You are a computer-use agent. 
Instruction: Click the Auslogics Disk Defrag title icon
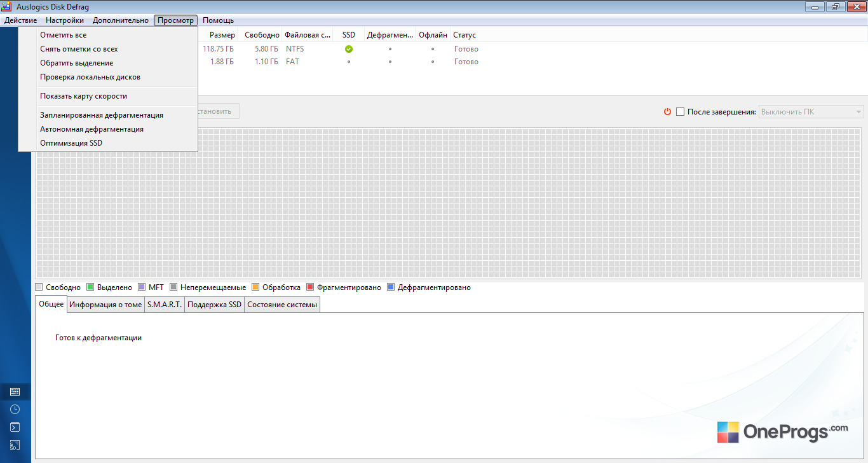(x=7, y=7)
